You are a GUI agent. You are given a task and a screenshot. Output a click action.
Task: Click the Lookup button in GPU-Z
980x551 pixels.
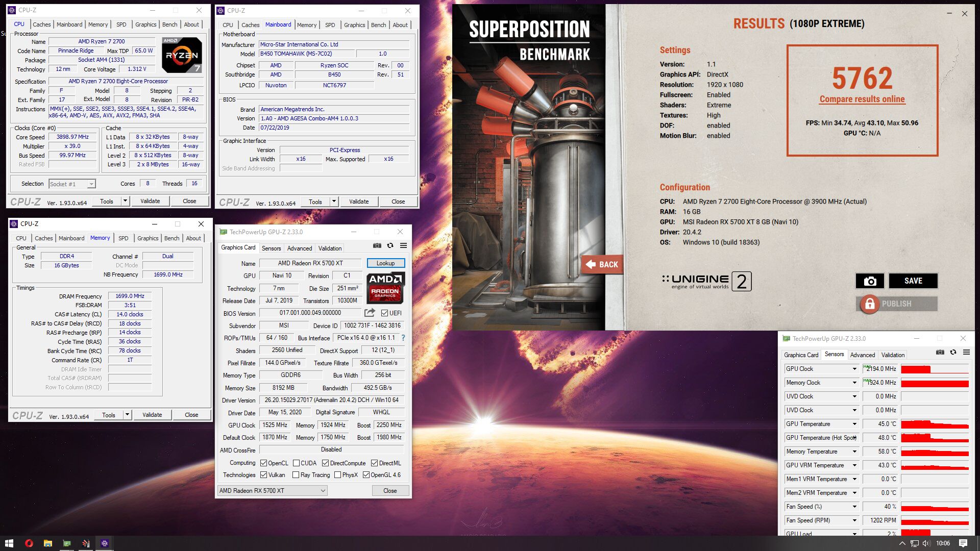coord(386,263)
